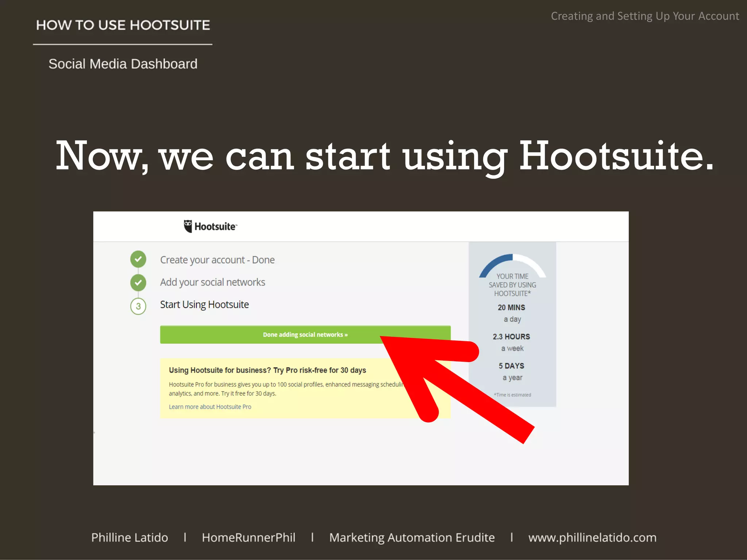Viewport: 747px width, 560px height.
Task: Click the Marketing Automation Erudite footer text
Action: (x=412, y=538)
